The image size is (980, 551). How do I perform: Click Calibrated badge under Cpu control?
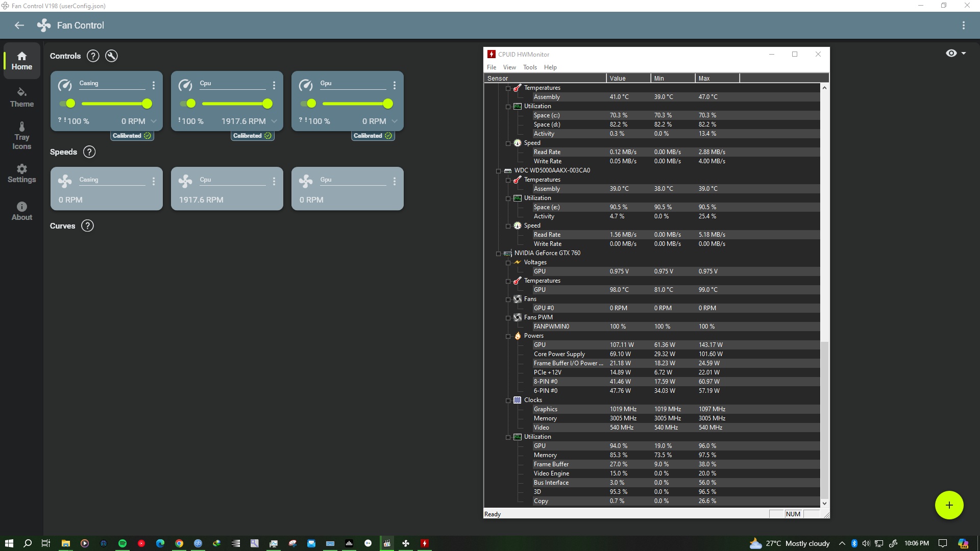[252, 136]
